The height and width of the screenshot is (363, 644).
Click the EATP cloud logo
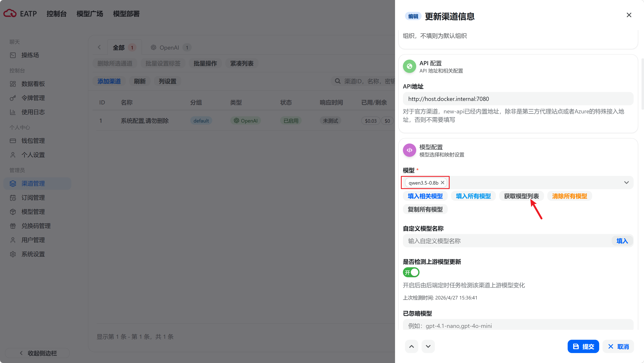[10, 13]
